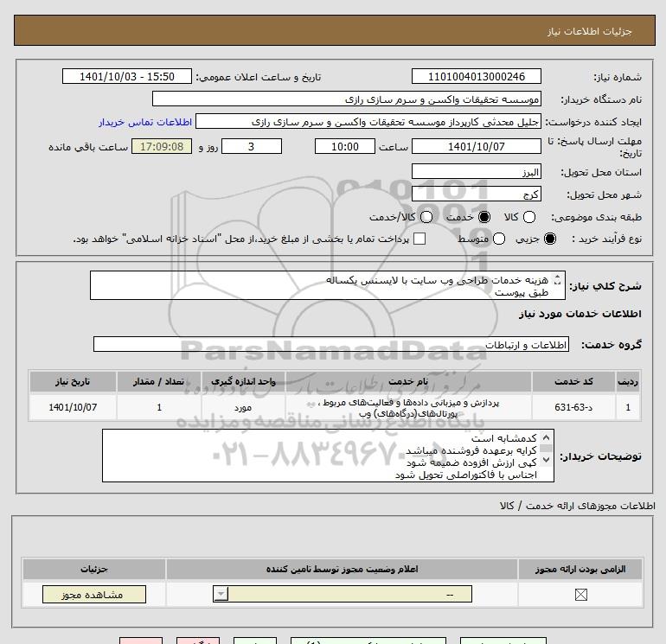Click the اطلاعات مجوزهای ارائه خدمت / کالا heading
Image resolution: width=666 pixels, height=644 pixels.
point(578,506)
